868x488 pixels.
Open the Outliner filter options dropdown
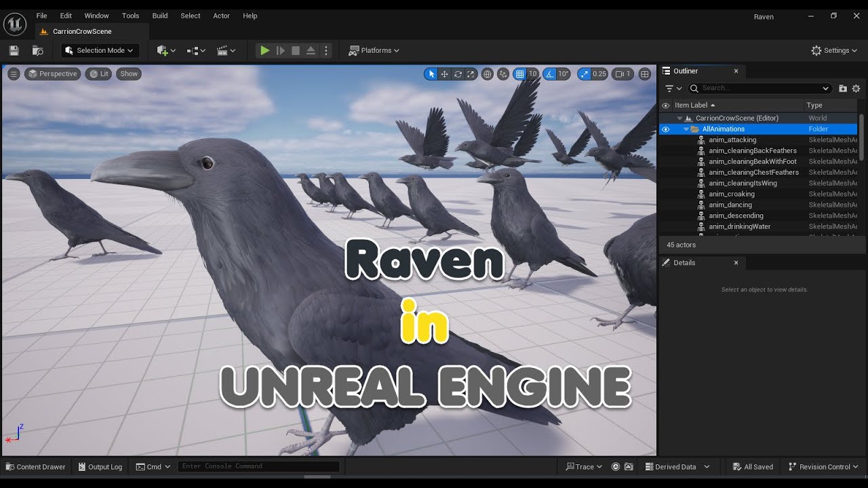[673, 88]
